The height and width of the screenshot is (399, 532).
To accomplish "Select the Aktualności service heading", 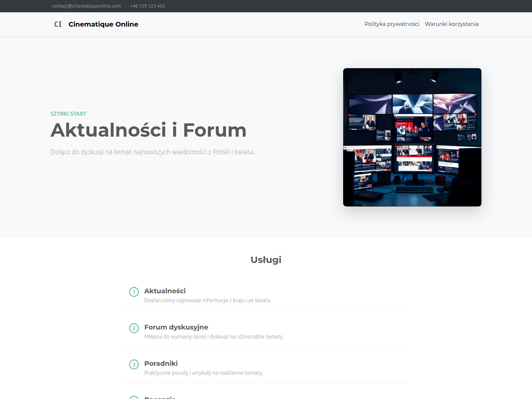I will (x=165, y=291).
